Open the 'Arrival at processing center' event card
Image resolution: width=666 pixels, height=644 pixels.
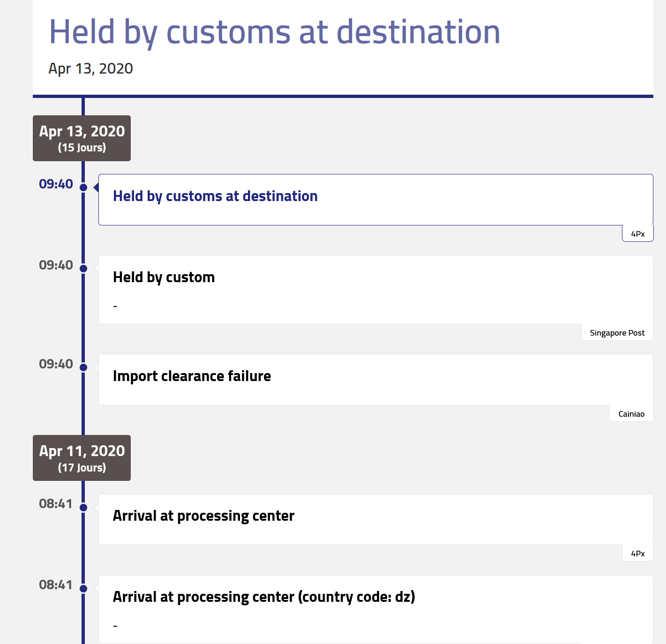pos(376,519)
